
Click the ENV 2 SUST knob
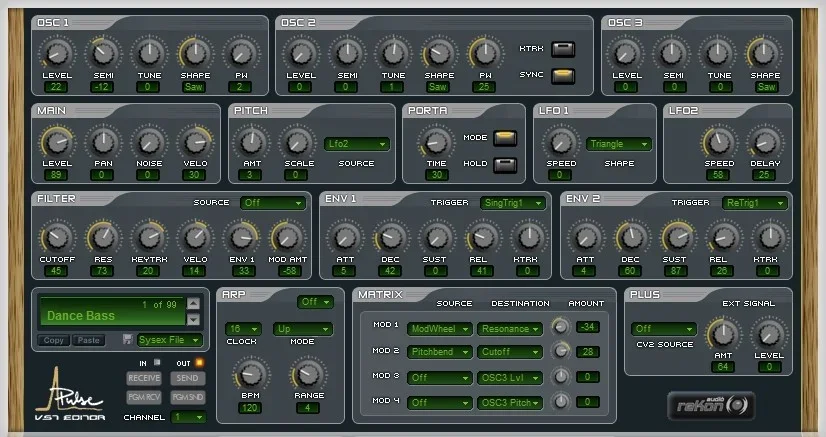(677, 237)
